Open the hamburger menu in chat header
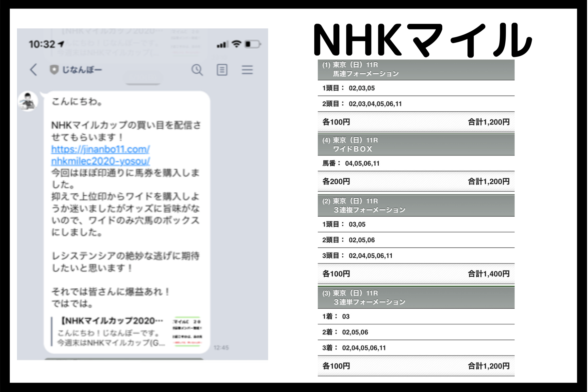The height and width of the screenshot is (392, 588). pyautogui.click(x=247, y=70)
